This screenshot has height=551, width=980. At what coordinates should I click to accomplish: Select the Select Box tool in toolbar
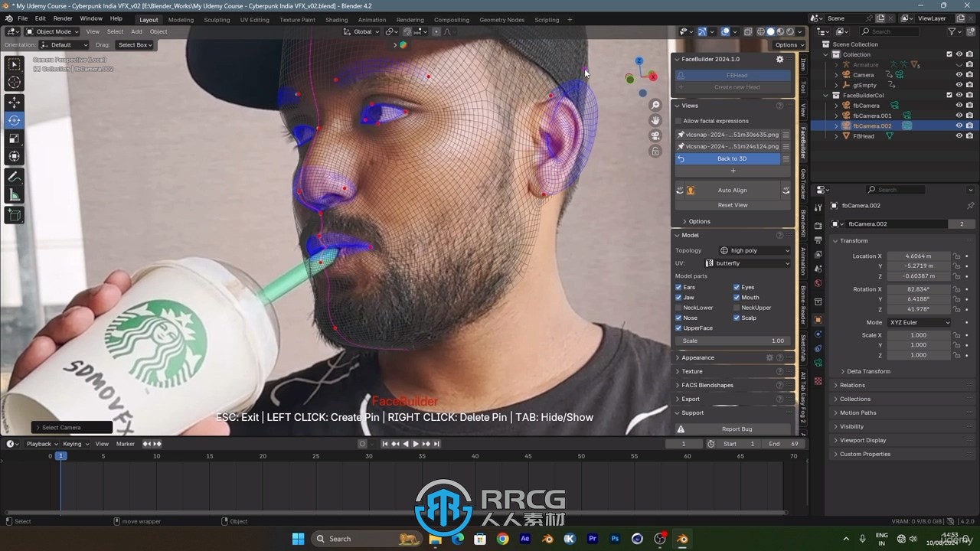pyautogui.click(x=15, y=65)
